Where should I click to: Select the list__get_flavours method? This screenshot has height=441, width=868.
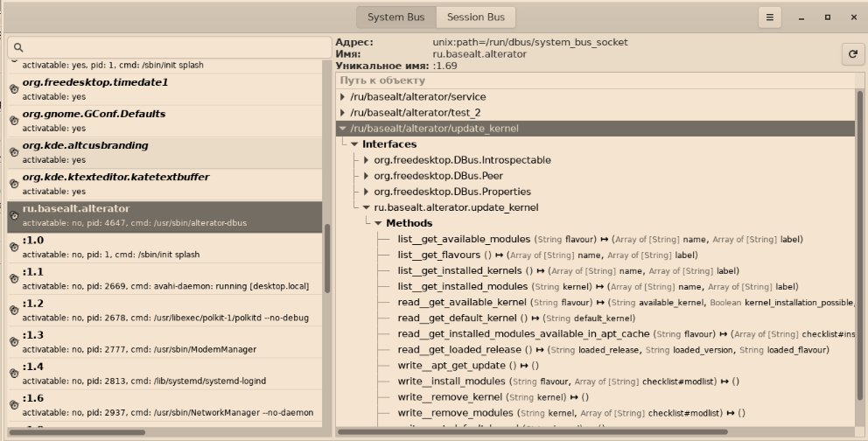(438, 255)
